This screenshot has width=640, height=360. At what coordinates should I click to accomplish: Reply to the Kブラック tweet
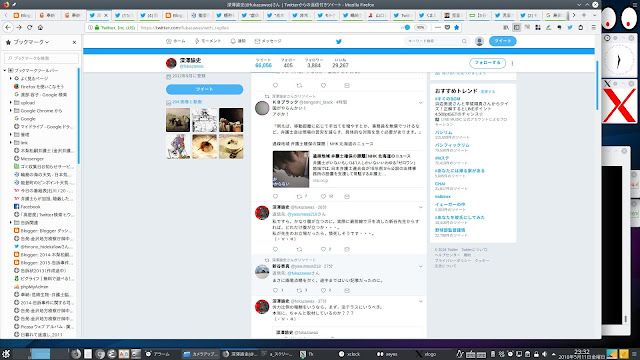coord(276,196)
